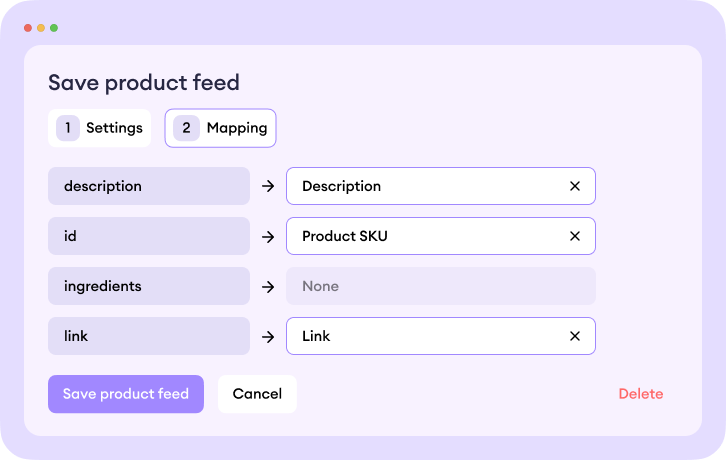Select the Mapping tab
The image size is (726, 460).
pos(236,128)
